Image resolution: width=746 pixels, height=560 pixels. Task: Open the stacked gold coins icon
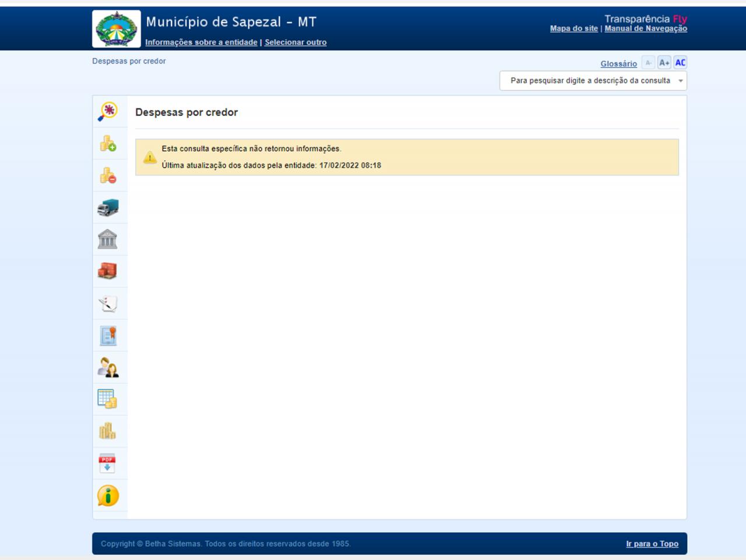[x=108, y=431]
